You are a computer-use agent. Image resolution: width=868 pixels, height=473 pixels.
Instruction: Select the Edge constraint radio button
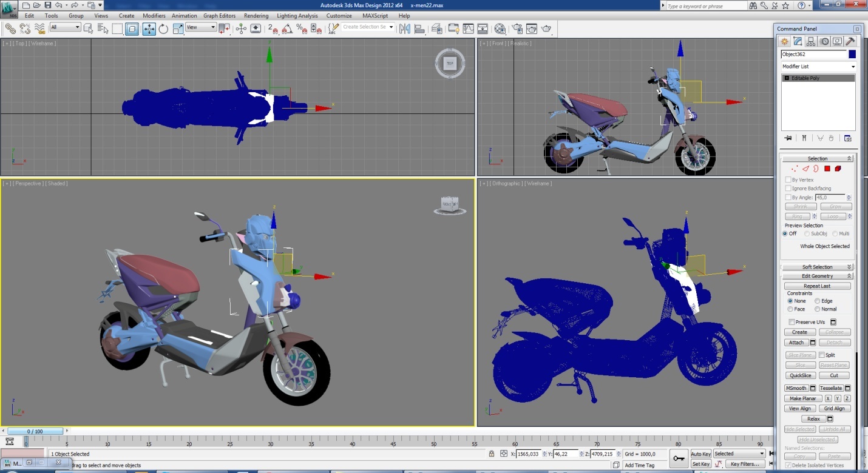point(818,301)
